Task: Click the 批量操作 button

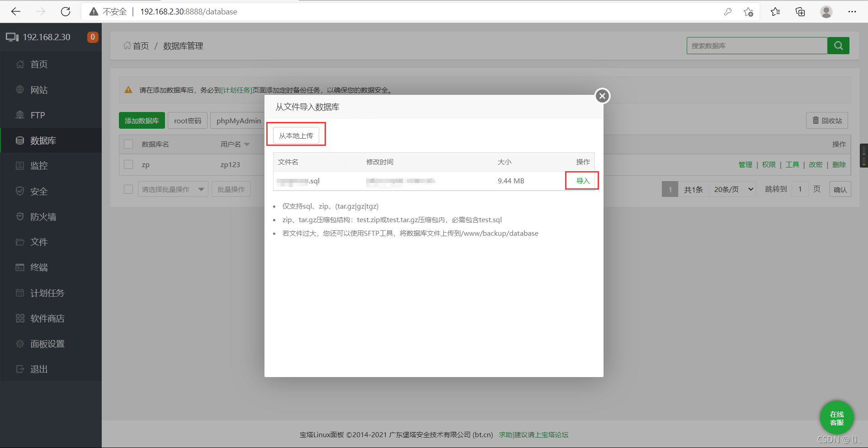Action: [231, 189]
